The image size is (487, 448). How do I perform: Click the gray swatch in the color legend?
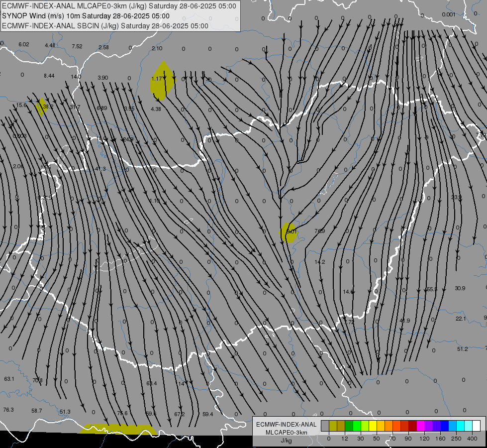[325, 426]
